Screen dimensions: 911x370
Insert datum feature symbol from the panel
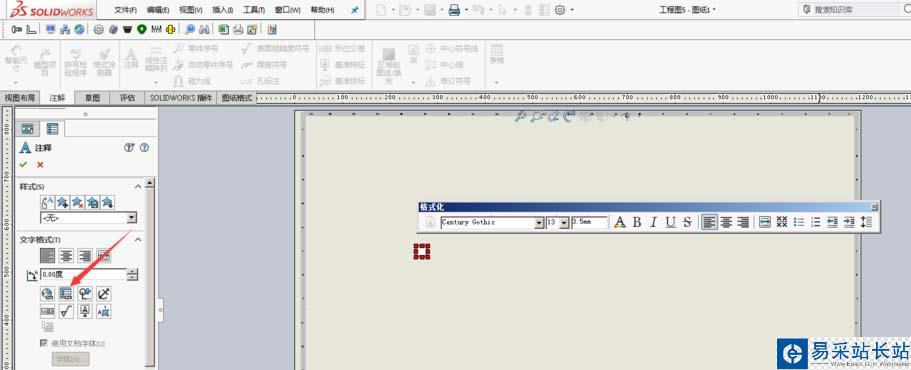[85, 312]
